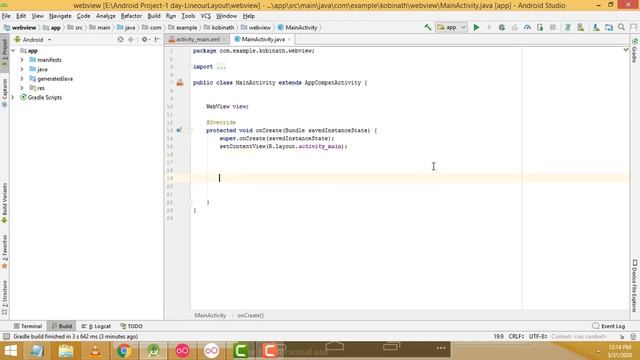Click the Windows Start button
This screenshot has width=640, height=360.
pyautogui.click(x=10, y=351)
